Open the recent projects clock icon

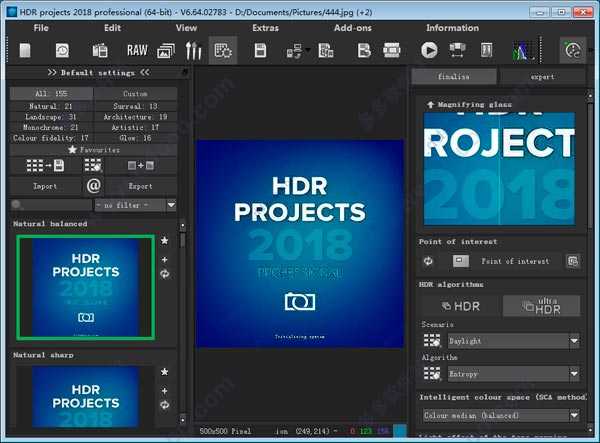(x=62, y=50)
